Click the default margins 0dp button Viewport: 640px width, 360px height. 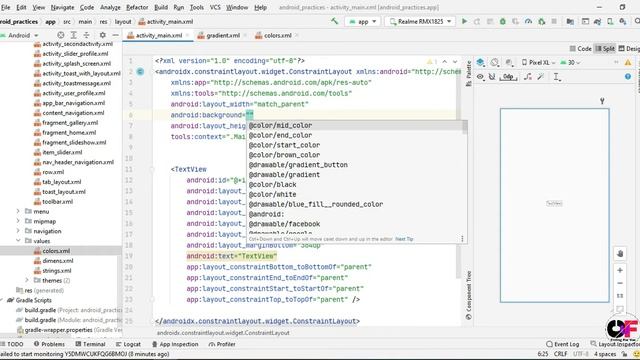pyautogui.click(x=508, y=76)
